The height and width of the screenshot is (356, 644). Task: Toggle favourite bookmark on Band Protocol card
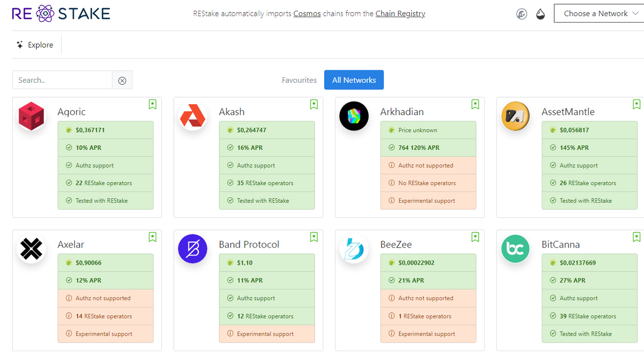tap(314, 237)
